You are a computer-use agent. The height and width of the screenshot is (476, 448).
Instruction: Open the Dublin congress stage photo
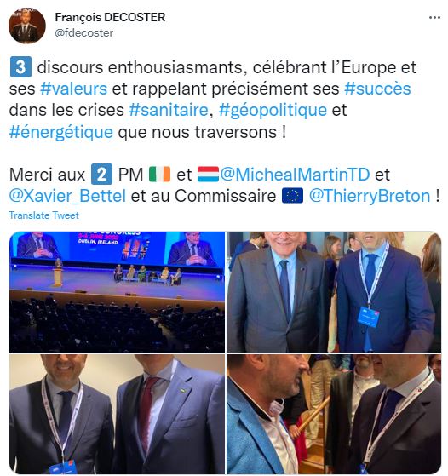pyautogui.click(x=117, y=292)
